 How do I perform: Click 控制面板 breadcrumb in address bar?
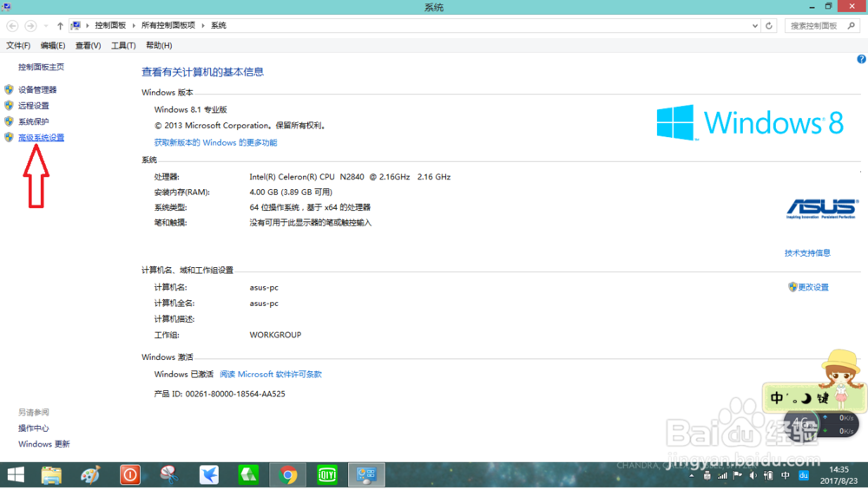pos(110,25)
